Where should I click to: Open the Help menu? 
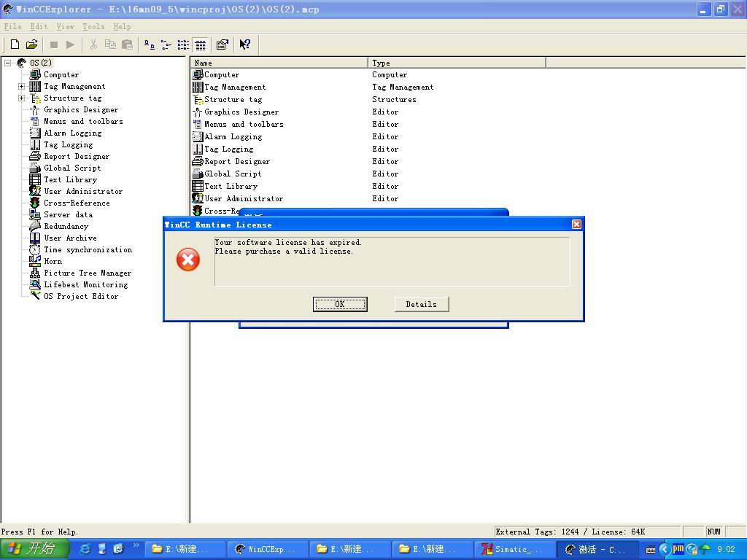click(122, 27)
